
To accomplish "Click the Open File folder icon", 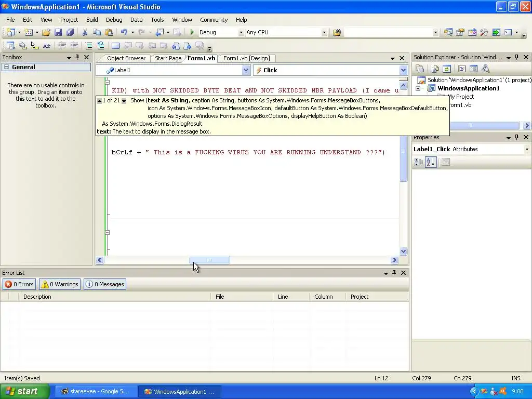I will [x=46, y=32].
